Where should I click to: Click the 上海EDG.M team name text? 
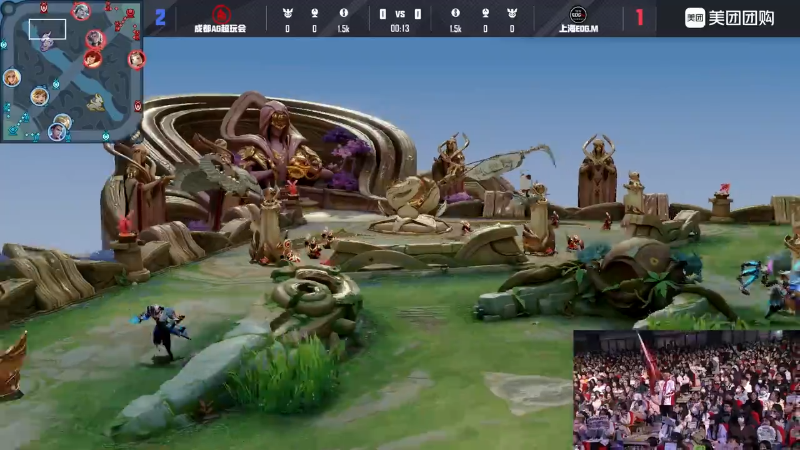coord(578,29)
